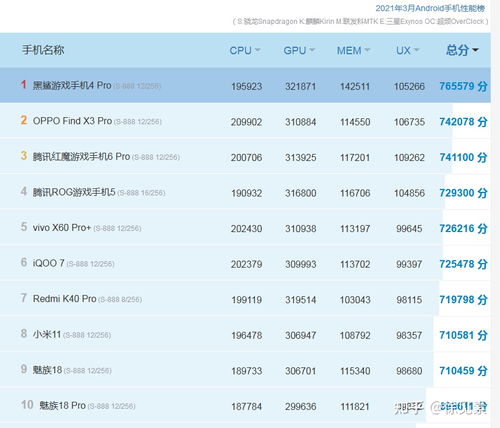This screenshot has height=428, width=500.
Task: Open the OPPO Find X3 Pro entry
Action: coord(72,121)
